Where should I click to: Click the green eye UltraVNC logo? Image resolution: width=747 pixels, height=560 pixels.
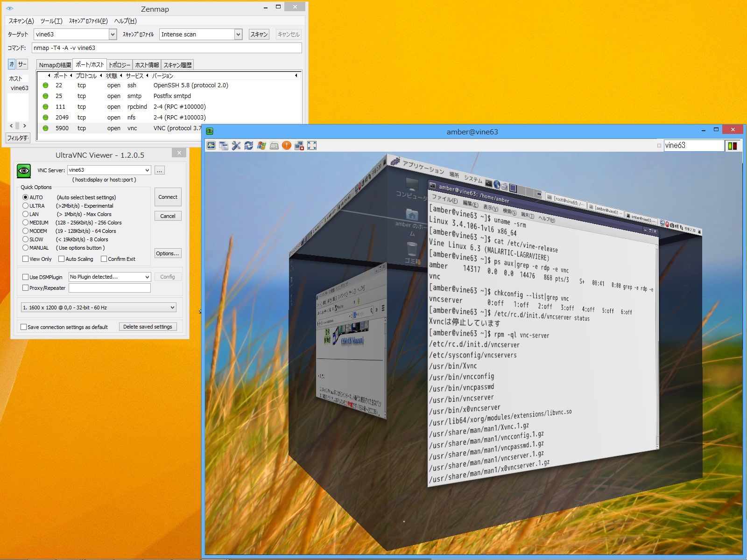[24, 171]
